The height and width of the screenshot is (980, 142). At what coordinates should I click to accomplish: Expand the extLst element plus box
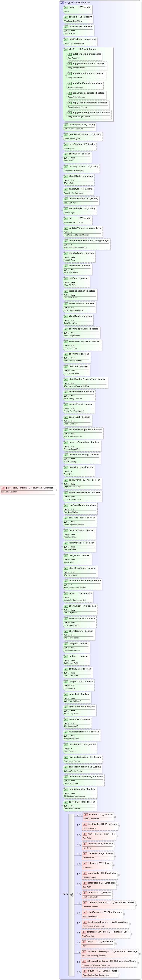pyautogui.click(x=119, y=973)
